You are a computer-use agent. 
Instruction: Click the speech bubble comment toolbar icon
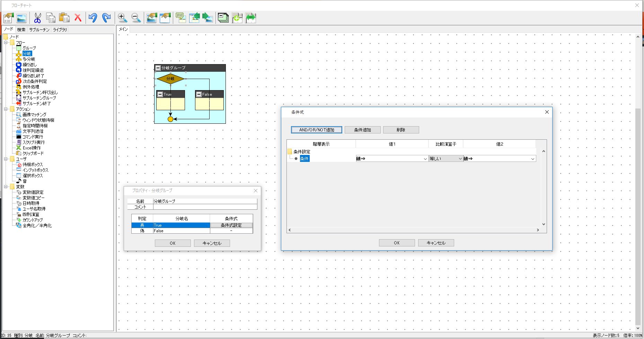pos(180,18)
